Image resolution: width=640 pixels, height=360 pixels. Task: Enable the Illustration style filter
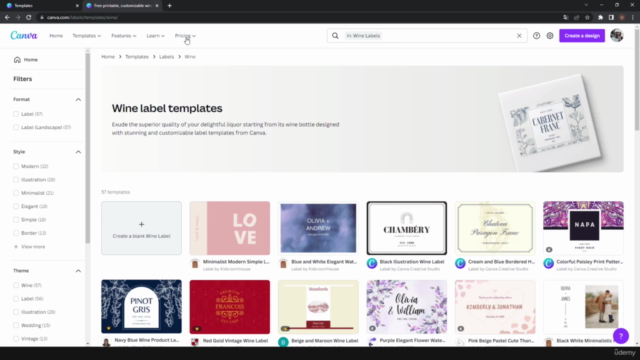pos(16,180)
